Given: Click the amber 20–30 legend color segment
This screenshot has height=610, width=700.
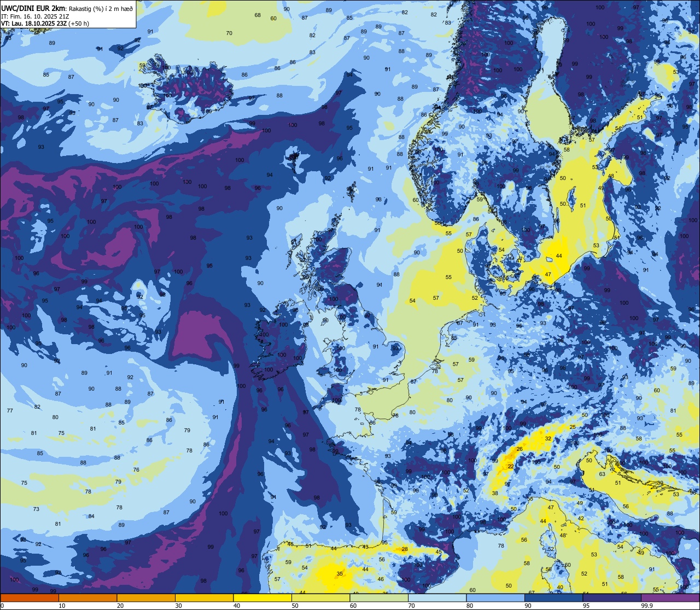Looking at the screenshot, I should (146, 597).
